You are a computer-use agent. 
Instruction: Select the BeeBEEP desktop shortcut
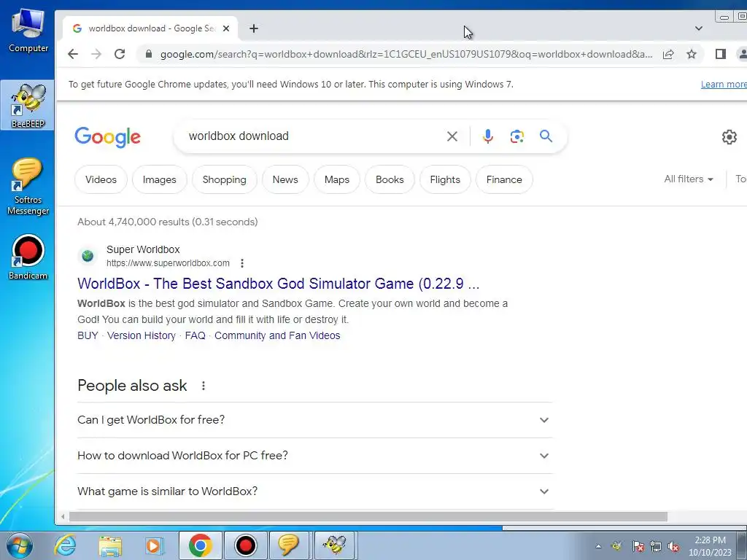[x=28, y=106]
